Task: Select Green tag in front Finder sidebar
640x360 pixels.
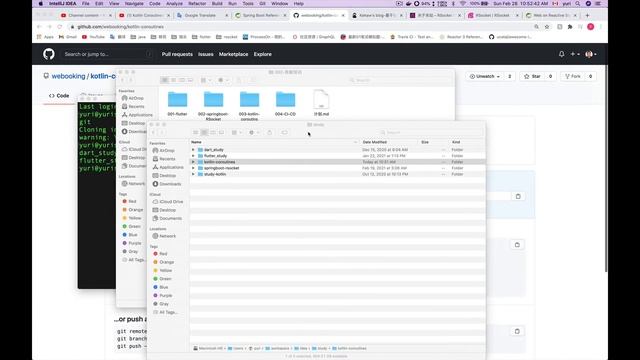Action: pyautogui.click(x=162, y=279)
